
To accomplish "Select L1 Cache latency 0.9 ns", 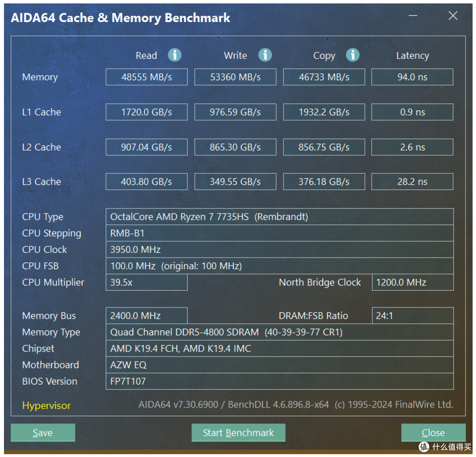I will coord(412,112).
